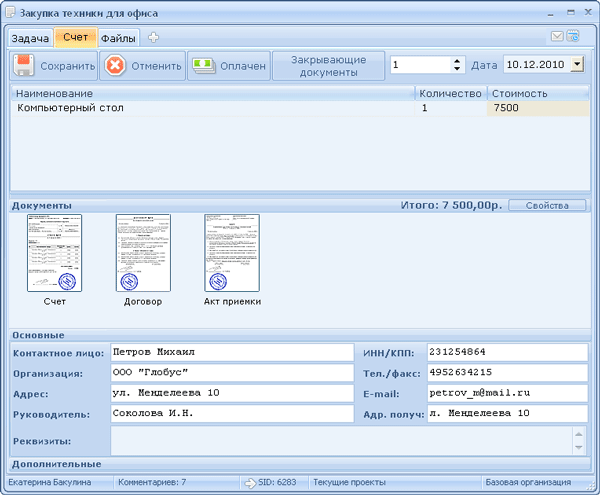Click the quantity cell in Компьютерный стол row
The image size is (600, 495).
point(451,108)
